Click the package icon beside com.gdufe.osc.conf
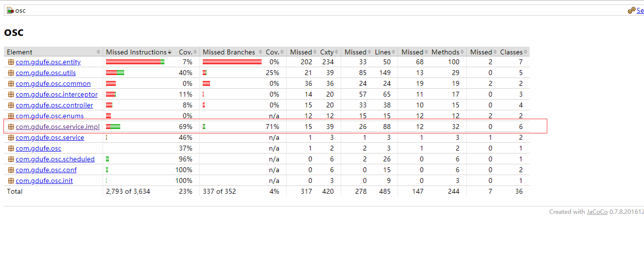The image size is (644, 258). coord(11,170)
